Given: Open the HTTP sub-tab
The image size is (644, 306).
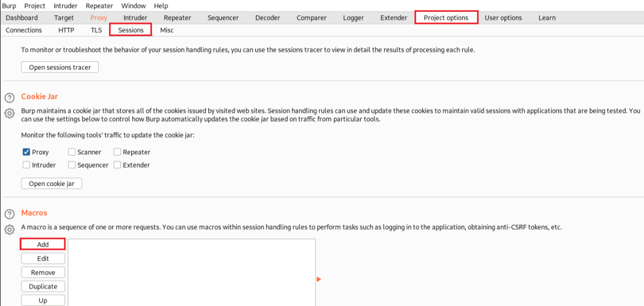Looking at the screenshot, I should point(66,30).
